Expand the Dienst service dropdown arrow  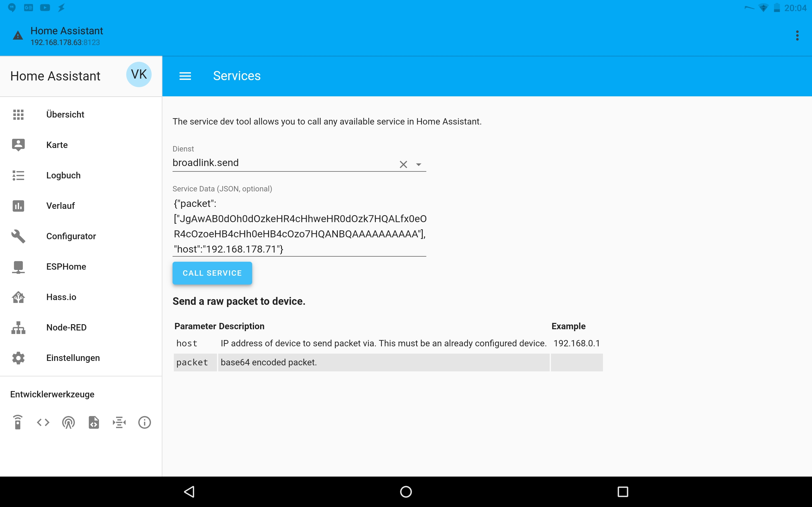418,164
